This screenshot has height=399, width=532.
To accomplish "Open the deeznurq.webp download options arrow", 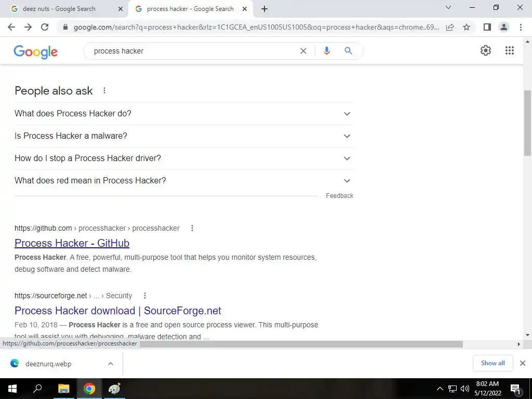I will point(111,364).
